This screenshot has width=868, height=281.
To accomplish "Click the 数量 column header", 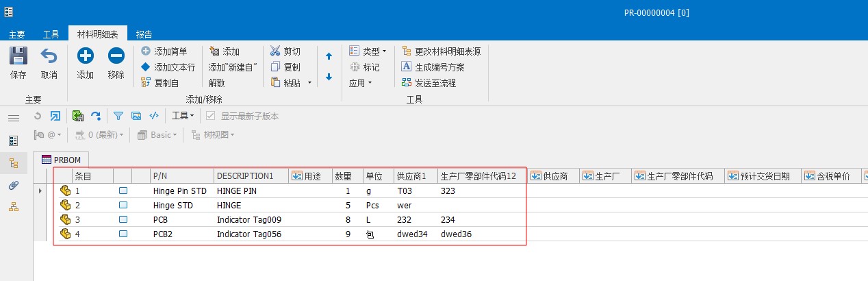I will click(348, 176).
